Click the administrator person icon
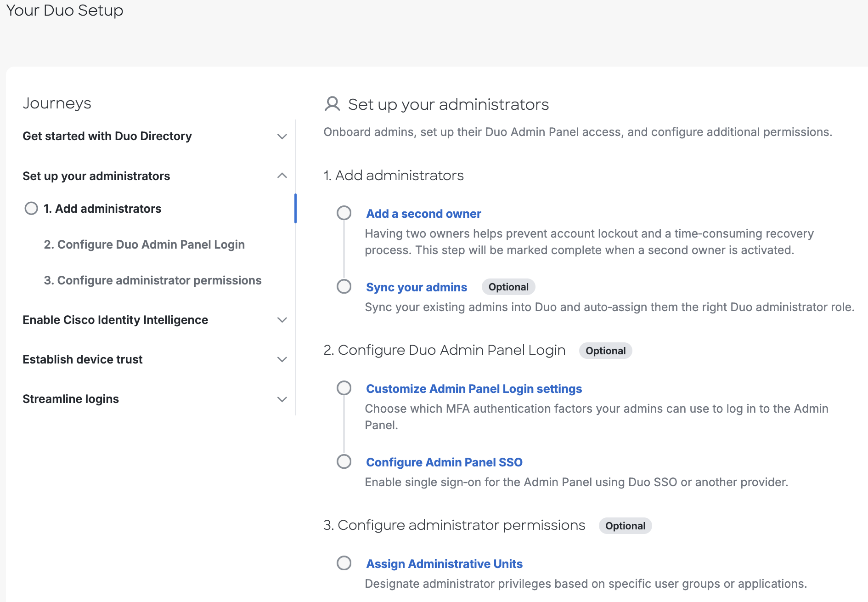Image resolution: width=868 pixels, height=602 pixels. tap(332, 104)
